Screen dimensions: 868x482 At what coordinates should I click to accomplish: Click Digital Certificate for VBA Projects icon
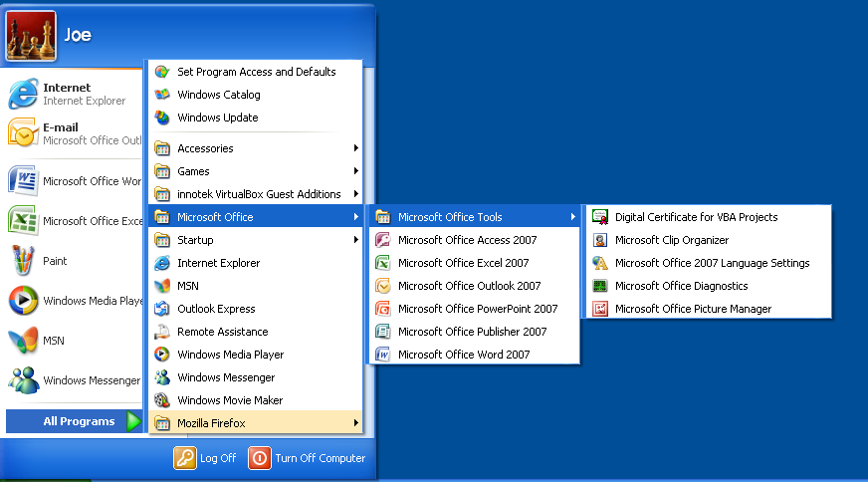600,217
